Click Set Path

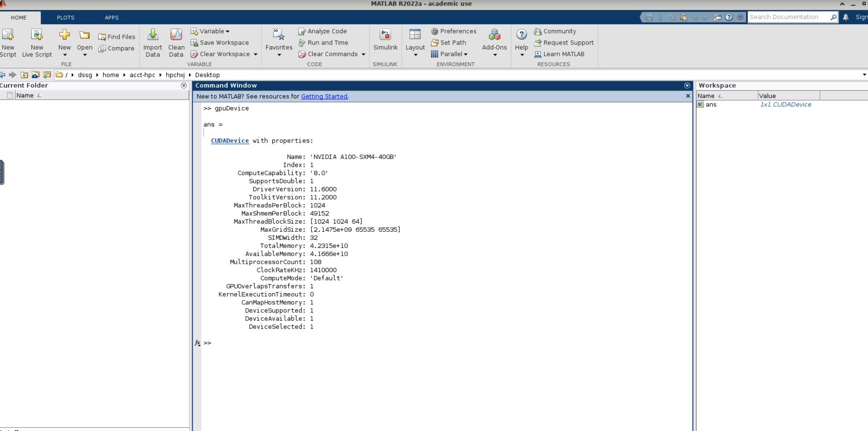click(449, 42)
